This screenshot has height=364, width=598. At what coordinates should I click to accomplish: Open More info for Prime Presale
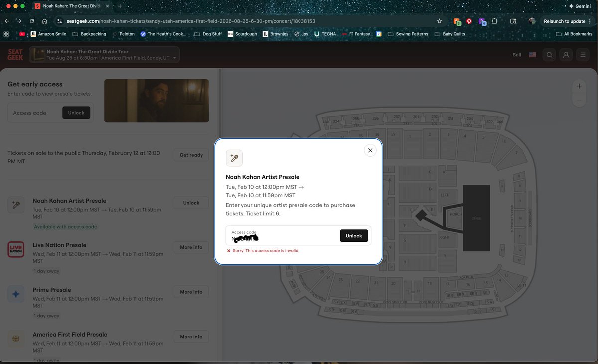(x=191, y=292)
